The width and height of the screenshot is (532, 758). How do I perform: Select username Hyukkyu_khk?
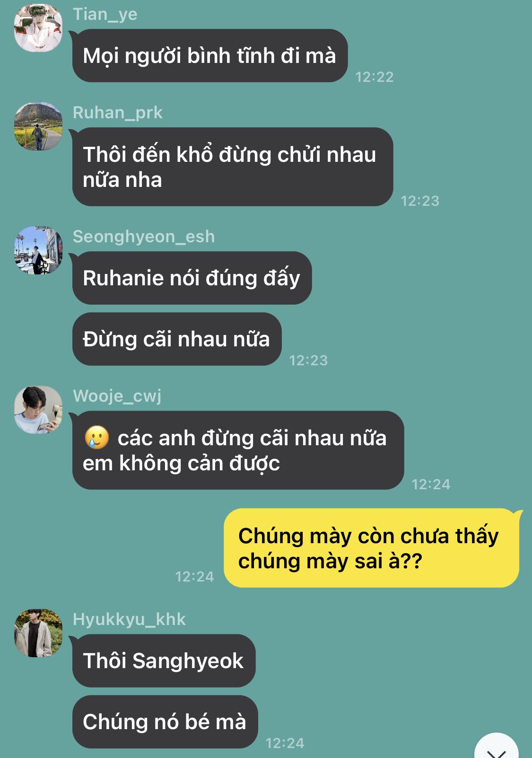coord(129,619)
